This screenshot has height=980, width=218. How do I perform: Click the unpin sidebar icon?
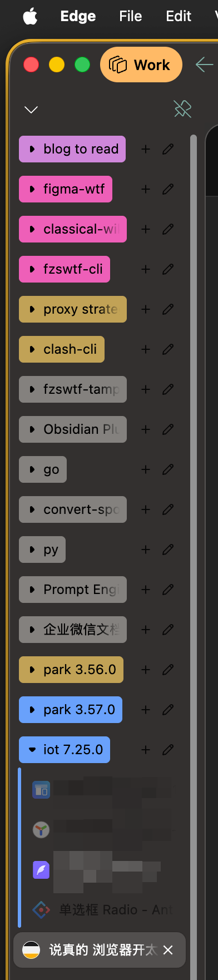tap(182, 109)
